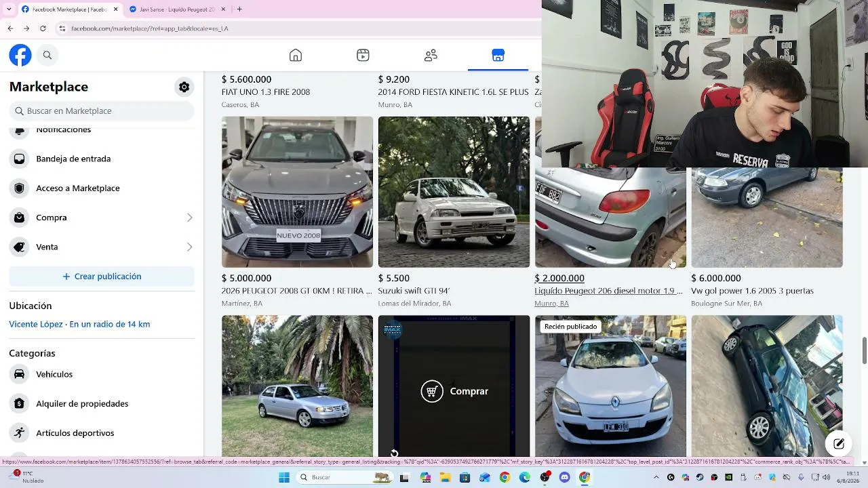
Task: Select FIAT UNO 1.3 FIRE 2008 title
Action: (266, 92)
